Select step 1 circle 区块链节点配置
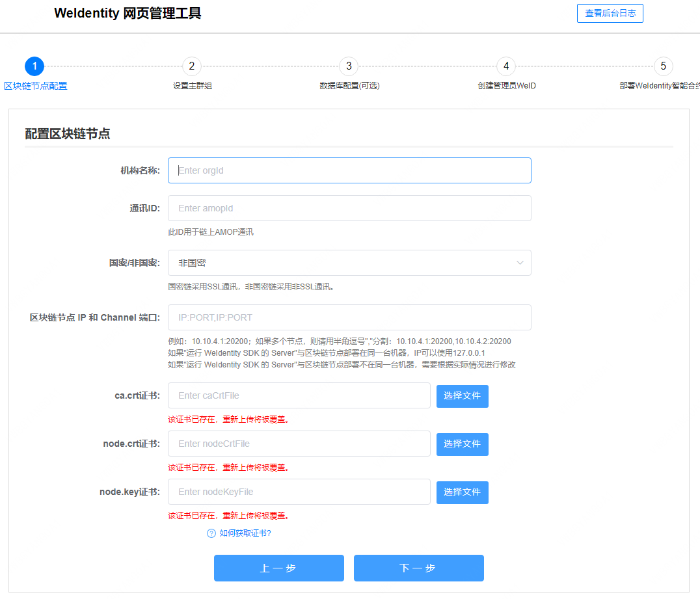 (34, 66)
